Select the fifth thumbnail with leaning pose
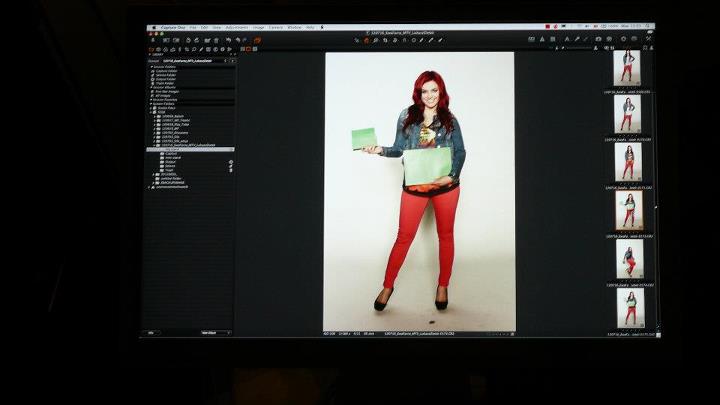 pos(630,259)
